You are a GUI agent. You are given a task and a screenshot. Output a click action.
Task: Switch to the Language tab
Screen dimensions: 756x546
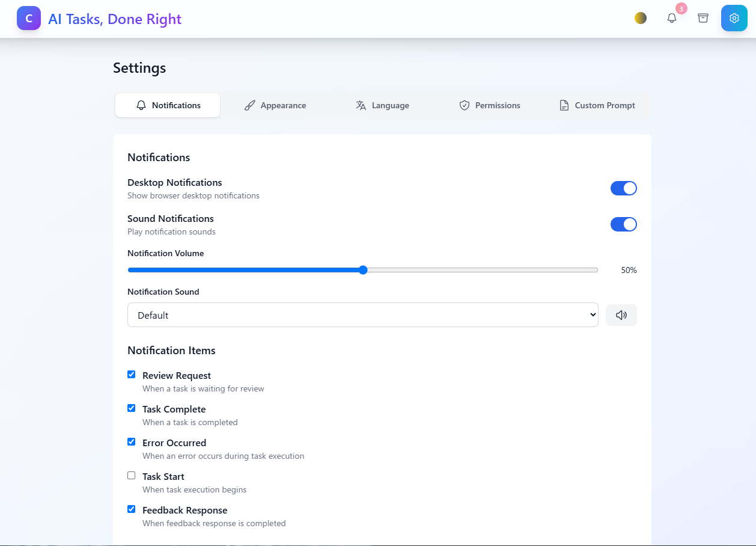pos(382,105)
